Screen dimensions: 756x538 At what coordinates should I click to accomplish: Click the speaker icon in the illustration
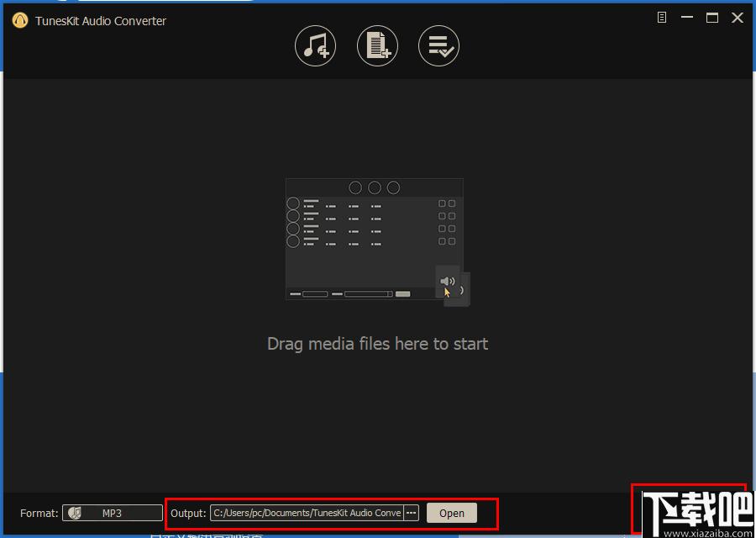pyautogui.click(x=448, y=282)
